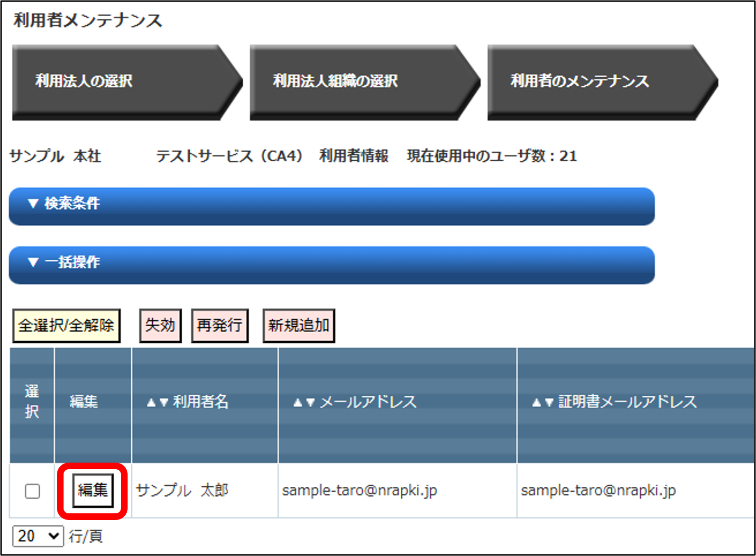Click ▲ ascending arrow beside メールアドレス header

[x=298, y=403]
